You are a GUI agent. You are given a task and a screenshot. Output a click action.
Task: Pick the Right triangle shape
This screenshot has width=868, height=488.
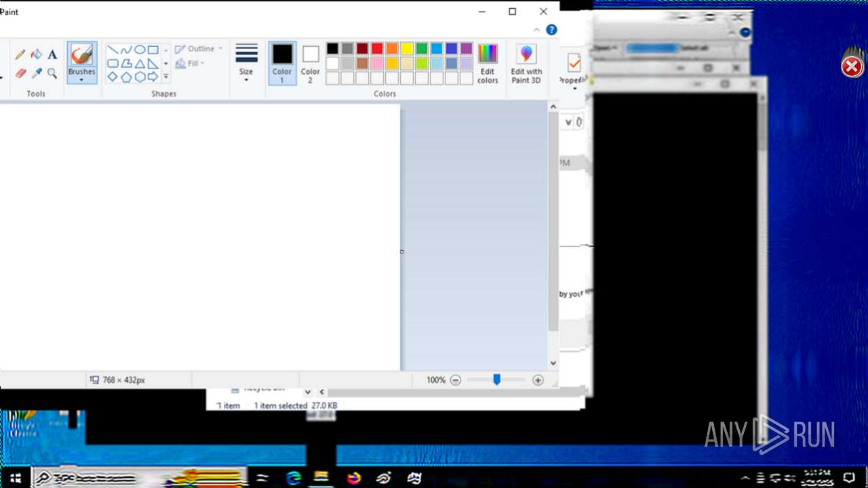(x=153, y=63)
